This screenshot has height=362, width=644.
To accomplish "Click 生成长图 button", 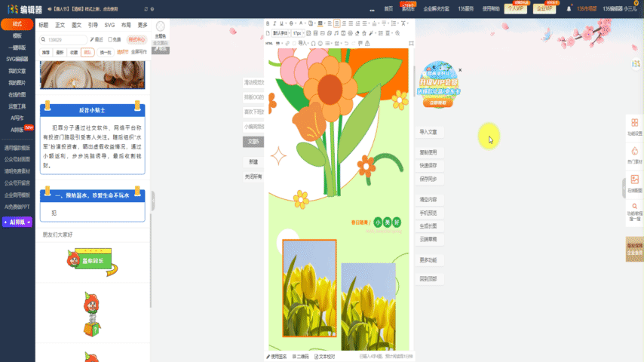I will click(428, 226).
